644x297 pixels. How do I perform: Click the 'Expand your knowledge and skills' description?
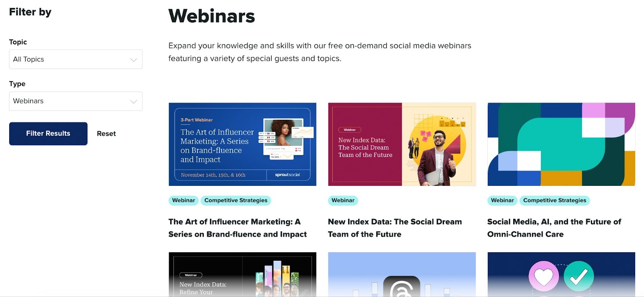[320, 52]
